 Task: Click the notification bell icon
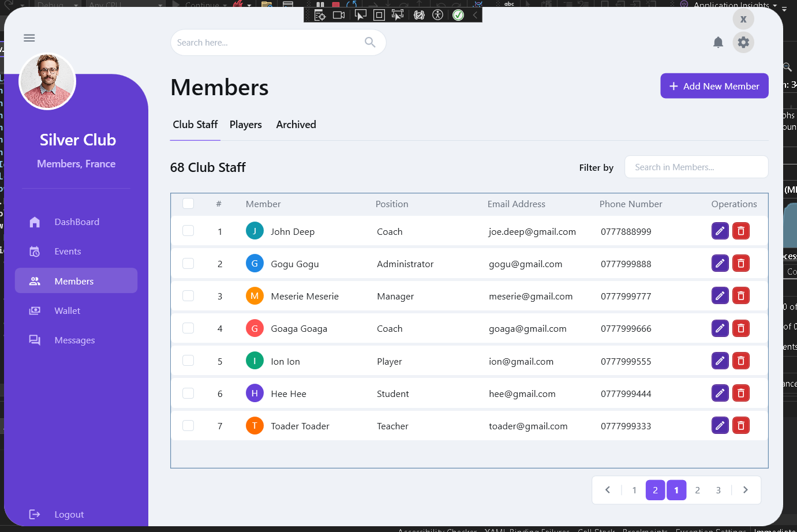click(x=718, y=42)
